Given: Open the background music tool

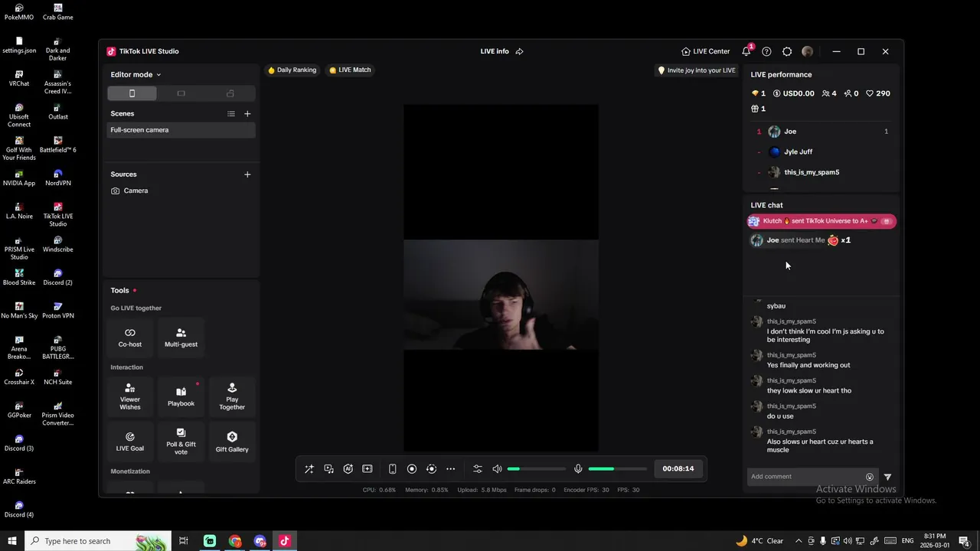Looking at the screenshot, I should 328,469.
